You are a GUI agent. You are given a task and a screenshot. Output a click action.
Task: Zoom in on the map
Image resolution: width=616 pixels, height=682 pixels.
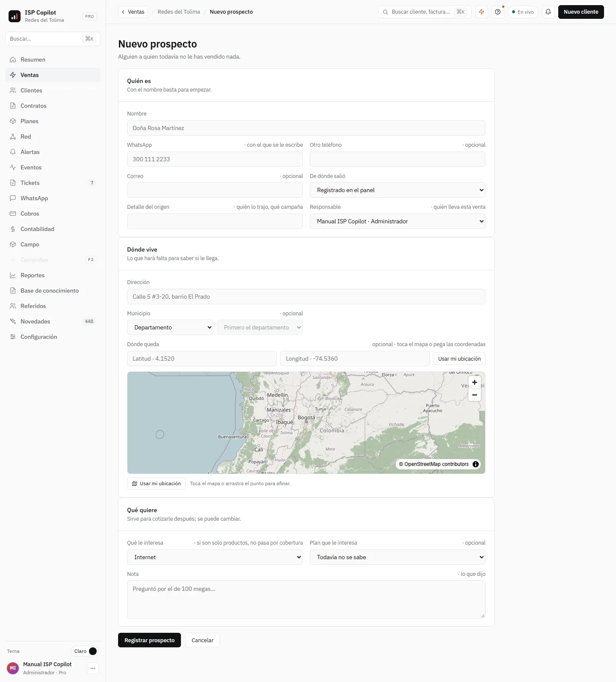474,382
